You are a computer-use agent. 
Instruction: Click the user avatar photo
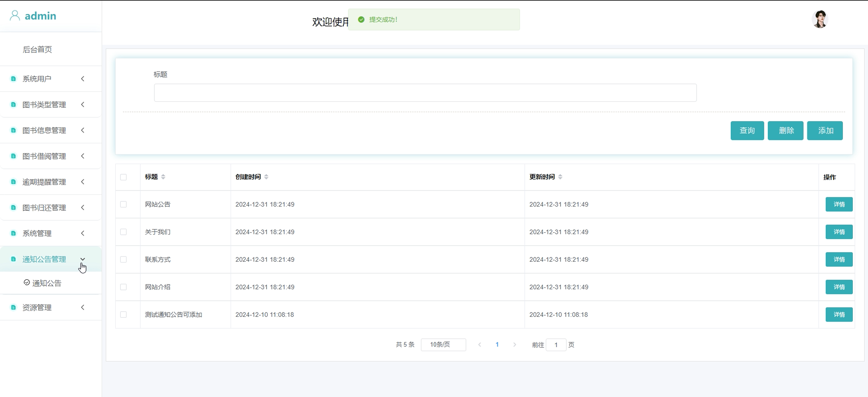point(819,19)
